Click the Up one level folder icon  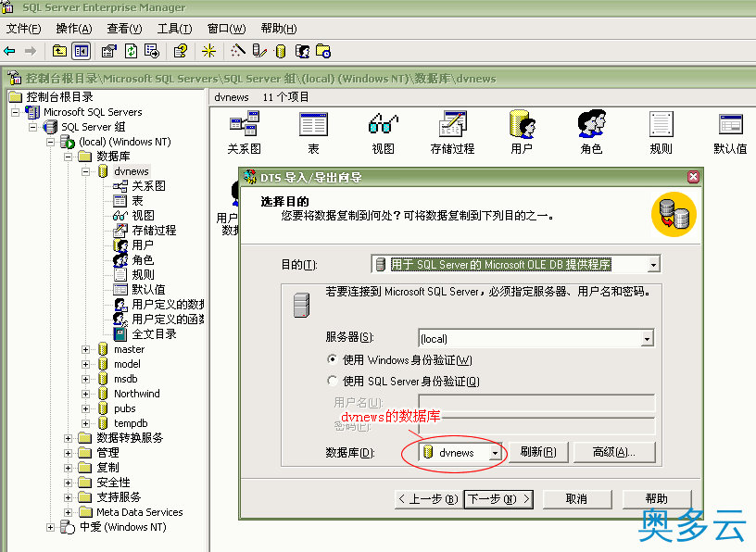click(59, 51)
